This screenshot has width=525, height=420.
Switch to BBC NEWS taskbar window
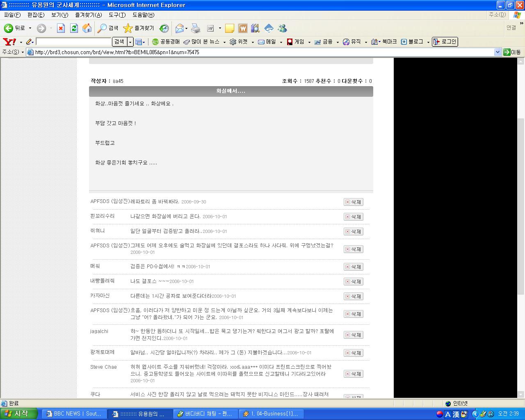pyautogui.click(x=74, y=414)
